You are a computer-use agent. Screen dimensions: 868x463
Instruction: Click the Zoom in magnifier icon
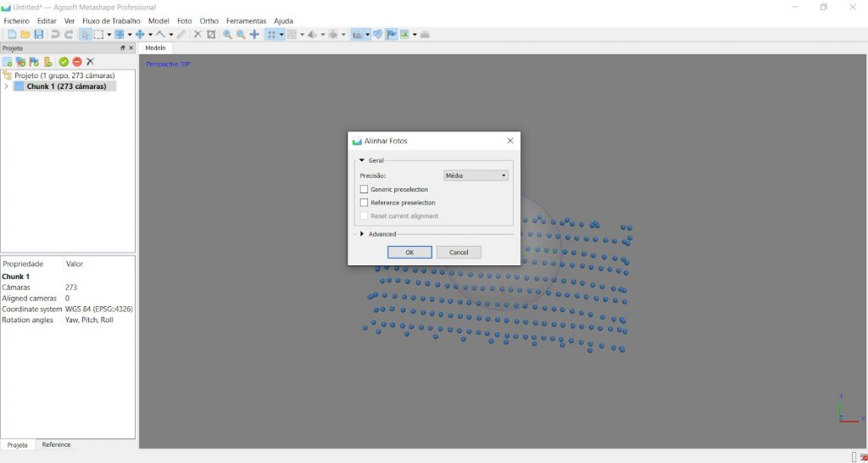pos(227,35)
